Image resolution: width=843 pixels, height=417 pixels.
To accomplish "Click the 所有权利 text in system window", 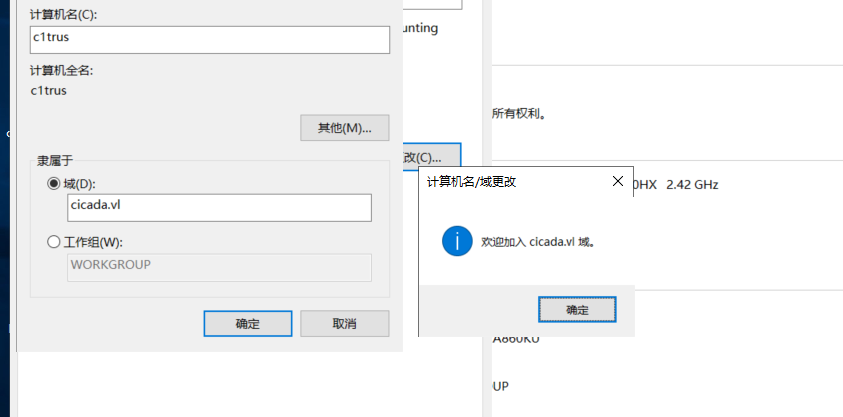I will [x=519, y=113].
